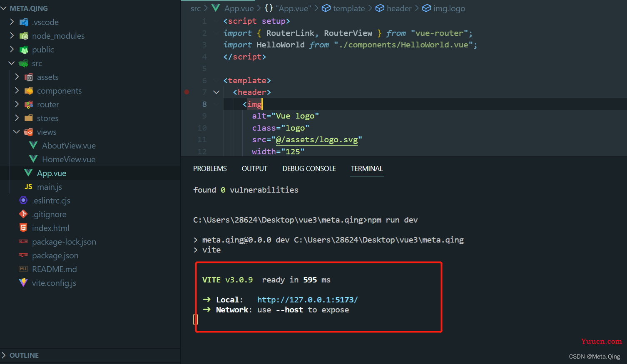The height and width of the screenshot is (364, 627).
Task: Click the router folder icon
Action: pos(29,104)
